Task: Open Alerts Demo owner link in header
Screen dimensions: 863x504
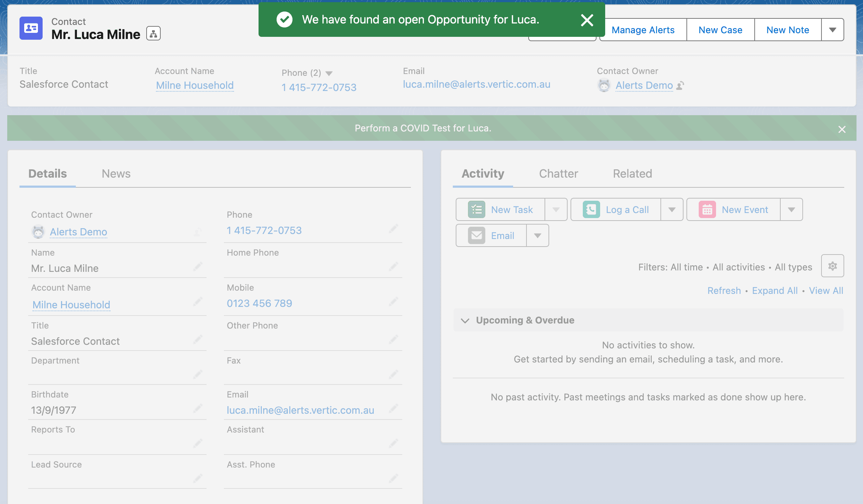Action: [644, 86]
